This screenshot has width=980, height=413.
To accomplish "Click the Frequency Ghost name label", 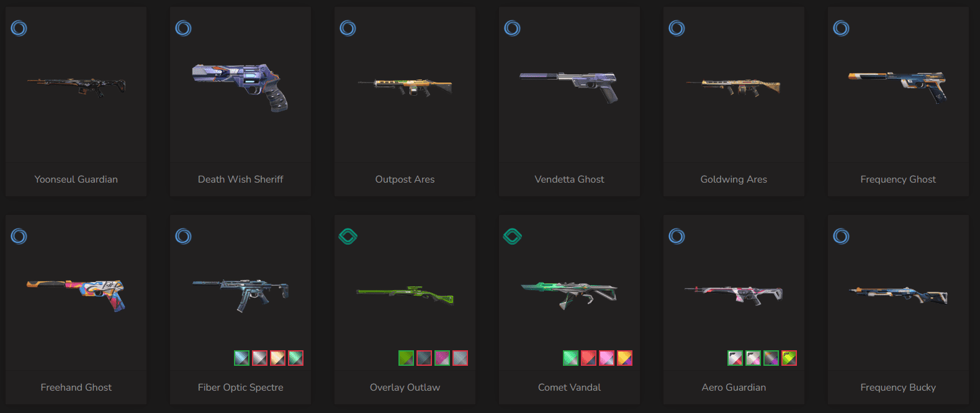I will (x=898, y=179).
